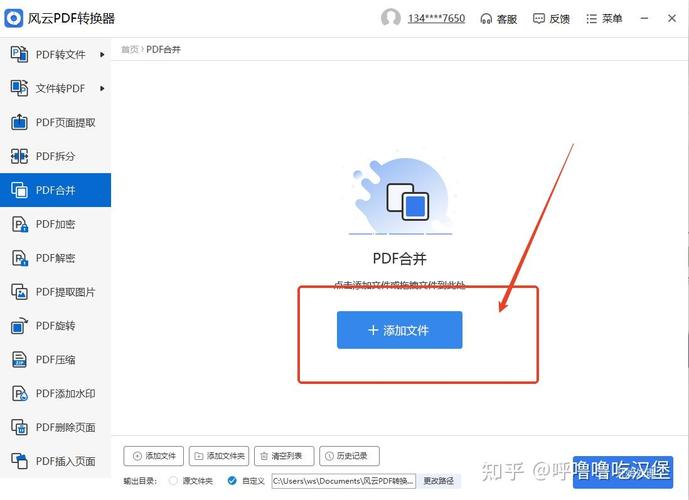Click the 首页 breadcrumb link
Viewport: 689px width, 500px height.
129,49
